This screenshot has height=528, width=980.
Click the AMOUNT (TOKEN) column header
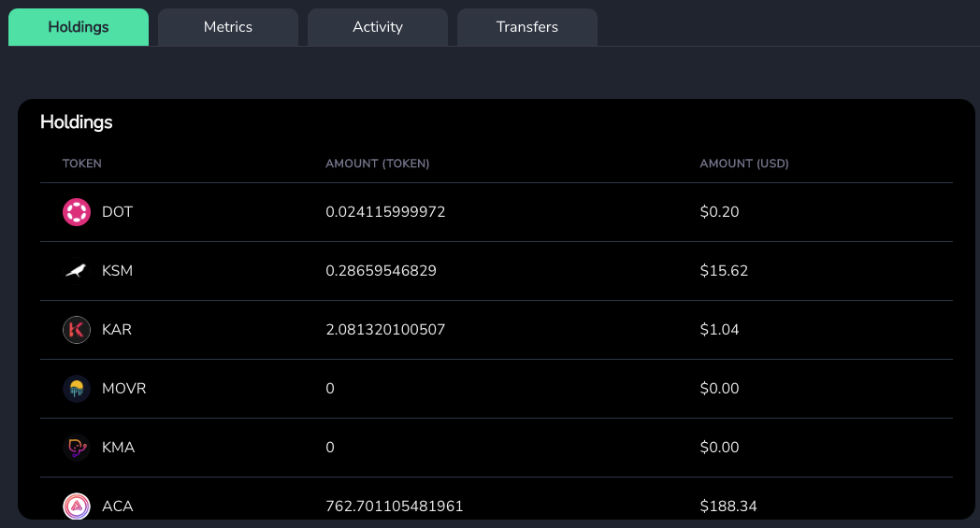coord(378,164)
